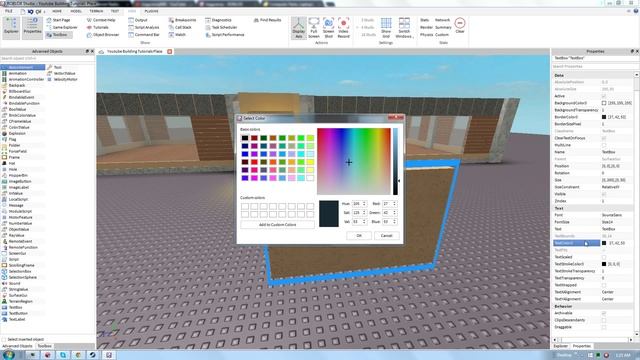Open the Task Scheduler
This screenshot has width=640, height=360.
[221, 27]
